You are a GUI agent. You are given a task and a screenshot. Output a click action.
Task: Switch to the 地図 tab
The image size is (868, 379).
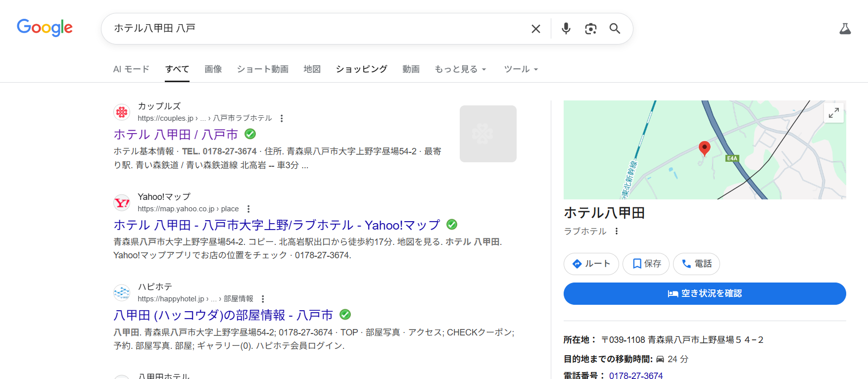312,69
